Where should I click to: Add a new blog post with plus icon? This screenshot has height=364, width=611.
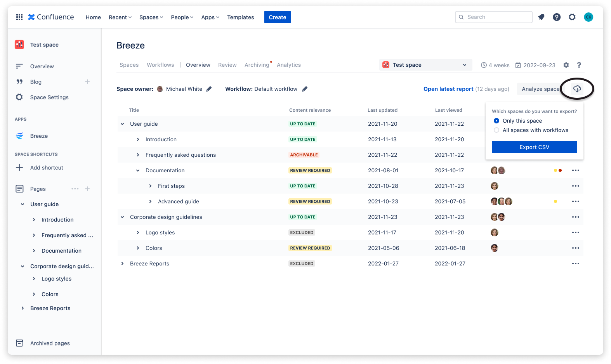(x=87, y=81)
